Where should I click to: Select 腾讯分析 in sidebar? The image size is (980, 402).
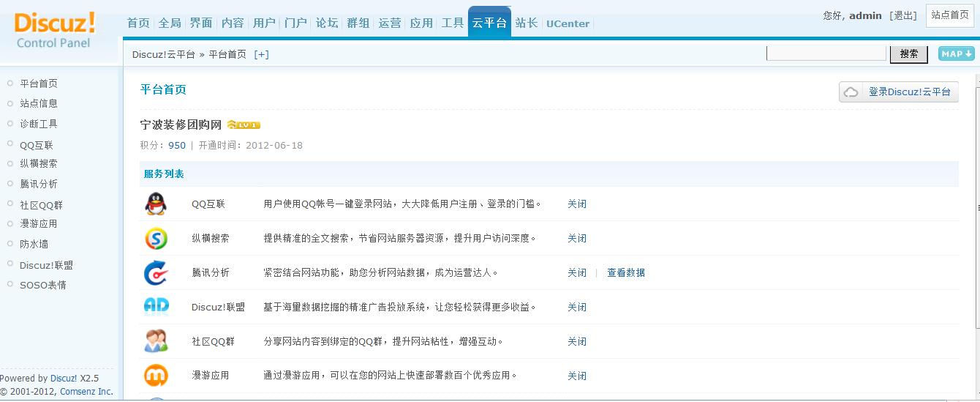coord(39,184)
